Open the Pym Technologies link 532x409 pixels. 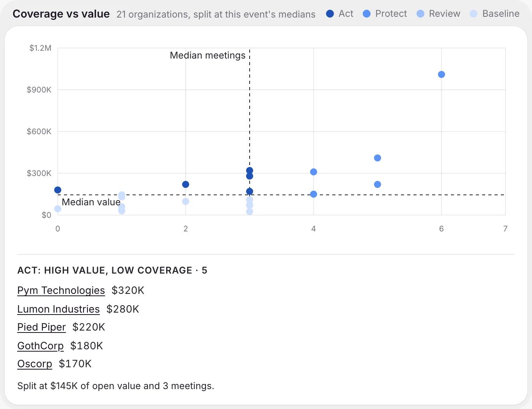click(x=61, y=290)
